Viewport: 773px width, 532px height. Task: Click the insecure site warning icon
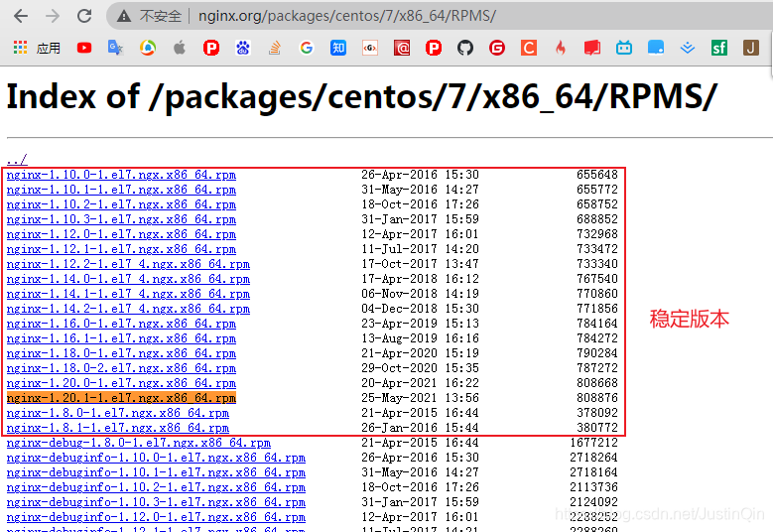coord(124,16)
